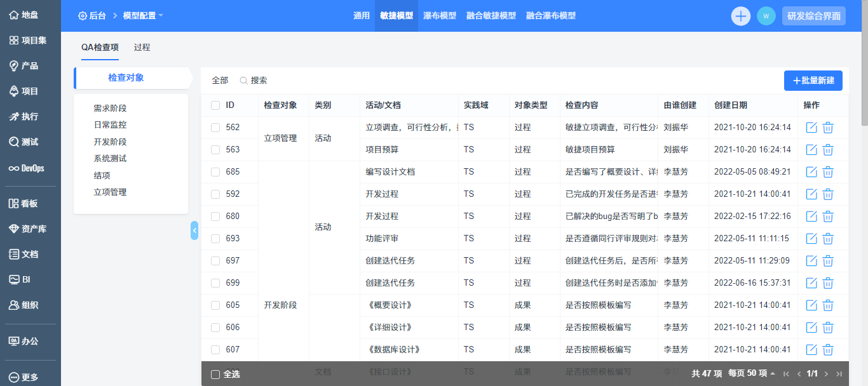Open the user avatar menu
Image resolution: width=868 pixels, height=386 pixels.
click(x=766, y=16)
